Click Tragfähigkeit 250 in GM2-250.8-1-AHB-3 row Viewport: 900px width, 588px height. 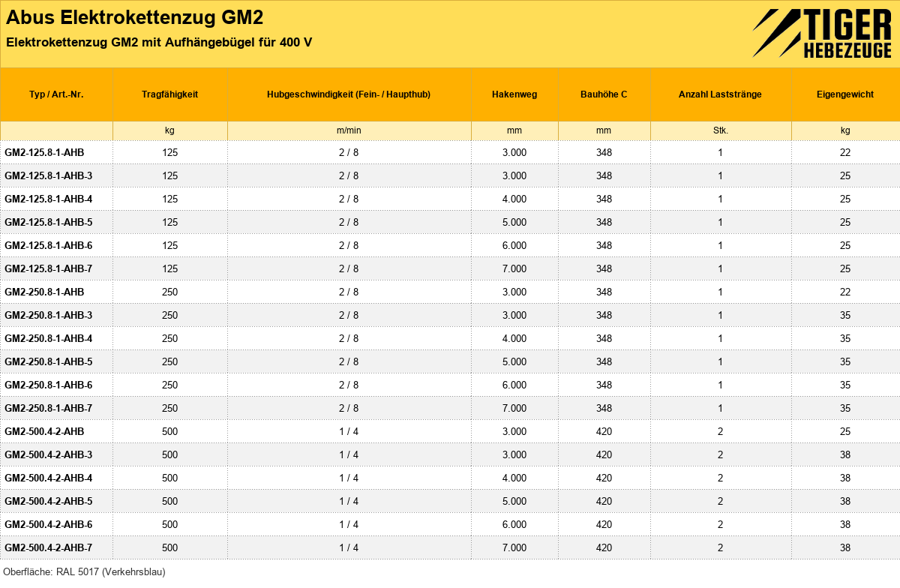tap(170, 315)
